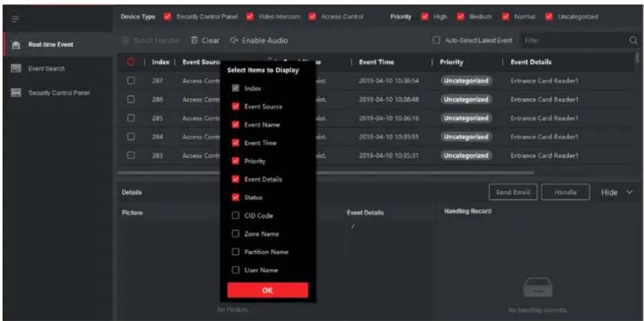Clear the event list
The height and width of the screenshot is (321, 644).
click(205, 41)
